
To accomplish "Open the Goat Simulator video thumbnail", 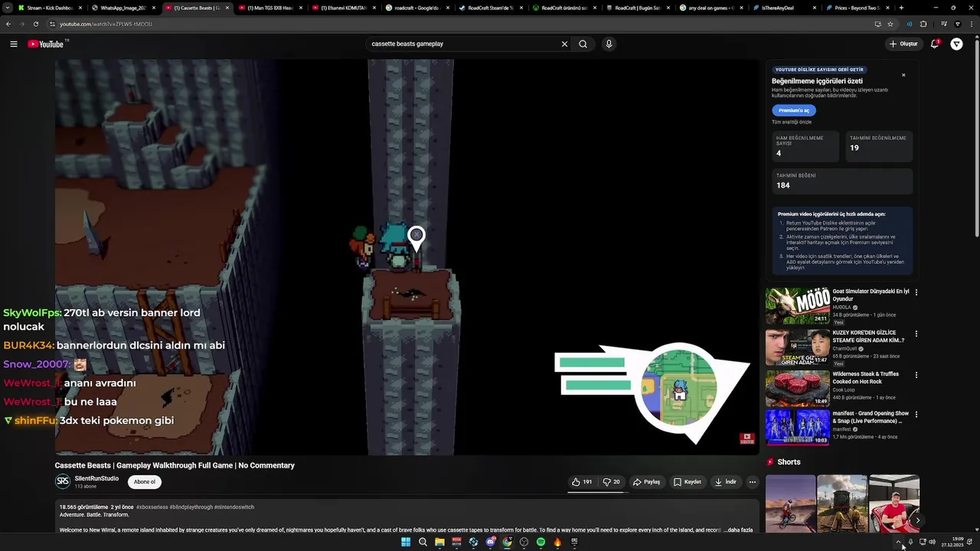I will point(797,306).
